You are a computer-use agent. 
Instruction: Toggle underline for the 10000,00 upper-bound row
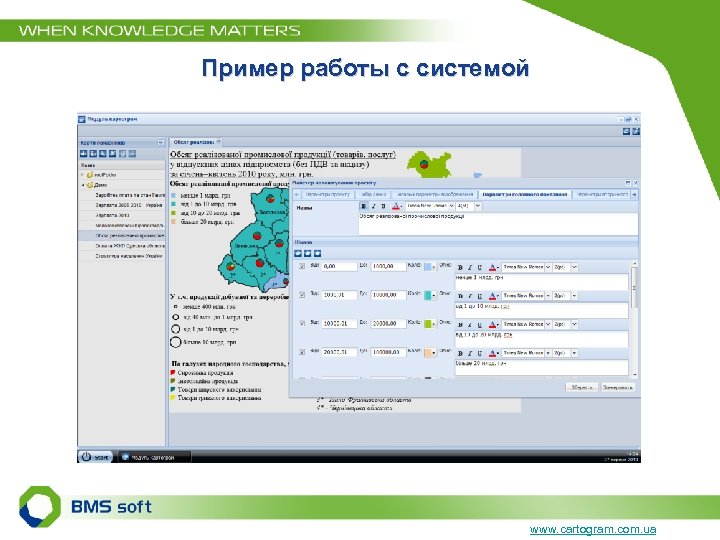pos(479,296)
